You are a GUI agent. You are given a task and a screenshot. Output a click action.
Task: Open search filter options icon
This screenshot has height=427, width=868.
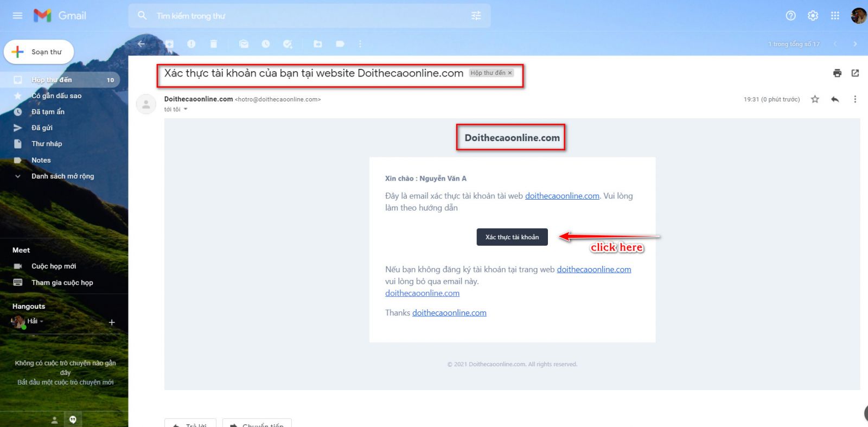click(476, 16)
